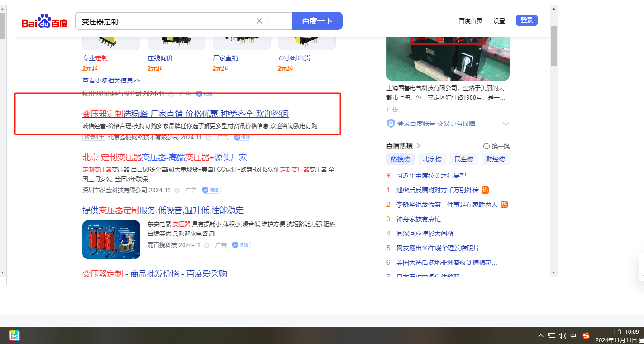Open 百度首页 in the top navigation
Screen dimensions: 644x344
tap(471, 21)
